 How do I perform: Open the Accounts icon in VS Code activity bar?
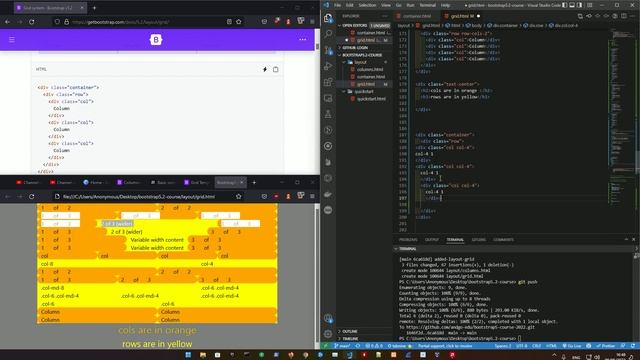click(328, 318)
